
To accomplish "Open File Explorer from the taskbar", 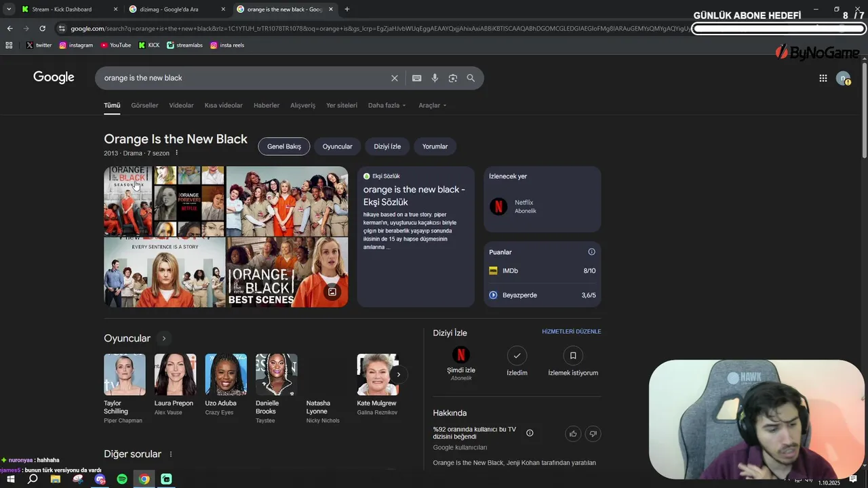I will coord(56,479).
